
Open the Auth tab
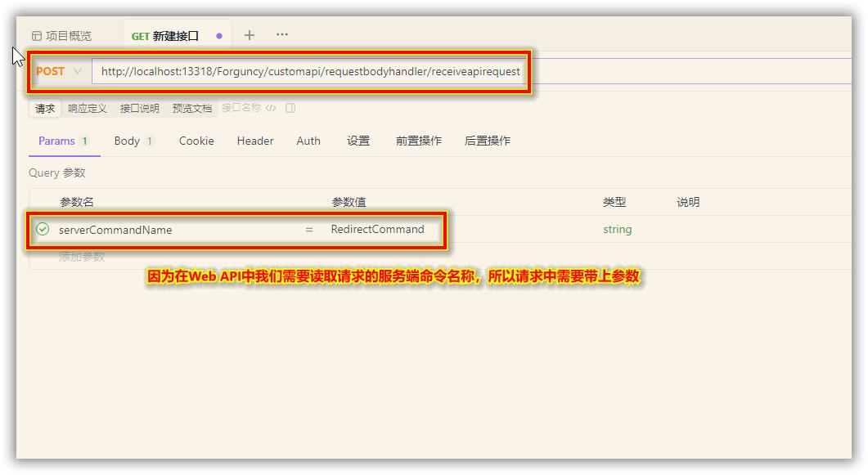308,141
